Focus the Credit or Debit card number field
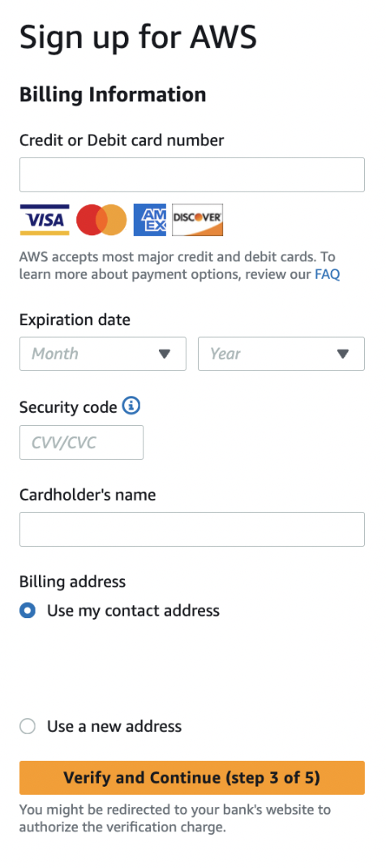Image resolution: width=386 pixels, height=868 pixels. (192, 175)
